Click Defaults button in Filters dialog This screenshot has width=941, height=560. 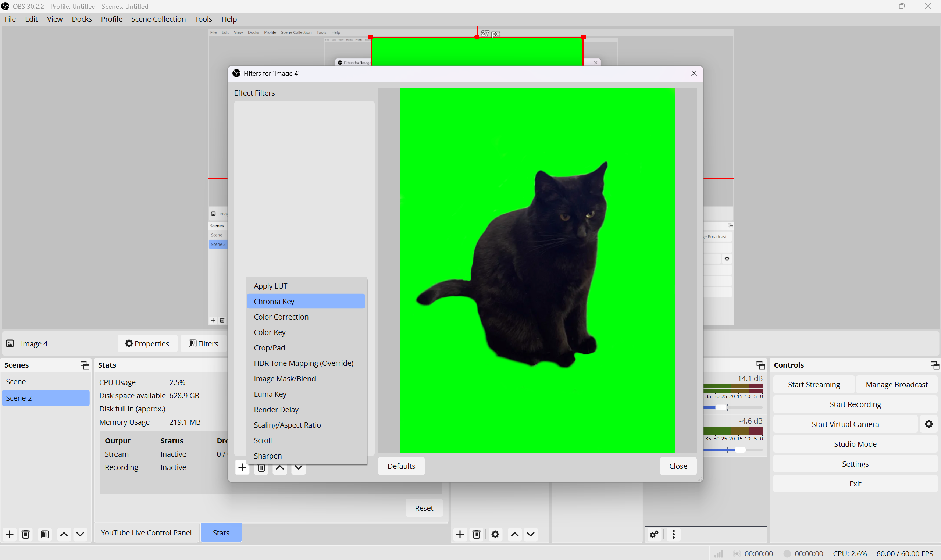coord(402,466)
